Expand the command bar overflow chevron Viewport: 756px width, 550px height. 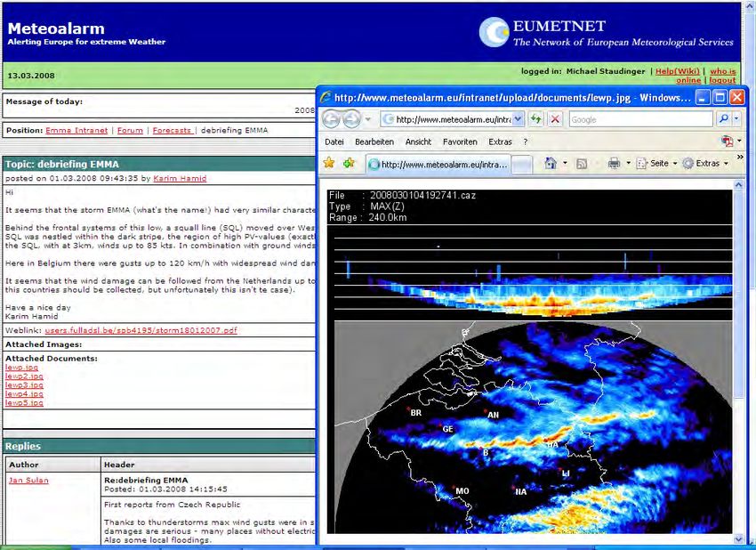[740, 158]
